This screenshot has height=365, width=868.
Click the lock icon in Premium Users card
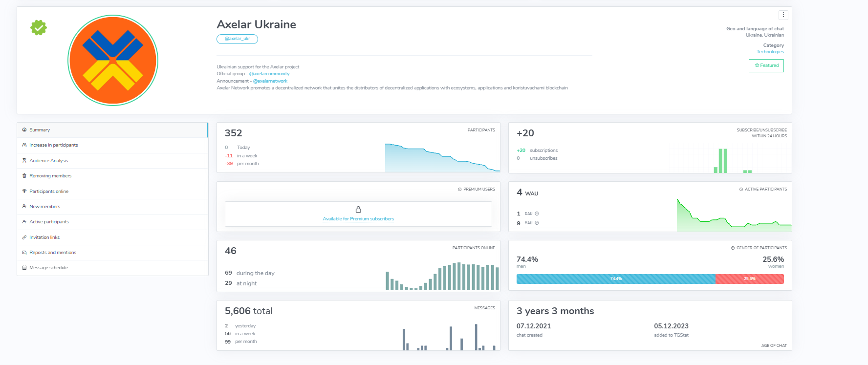[x=358, y=209]
